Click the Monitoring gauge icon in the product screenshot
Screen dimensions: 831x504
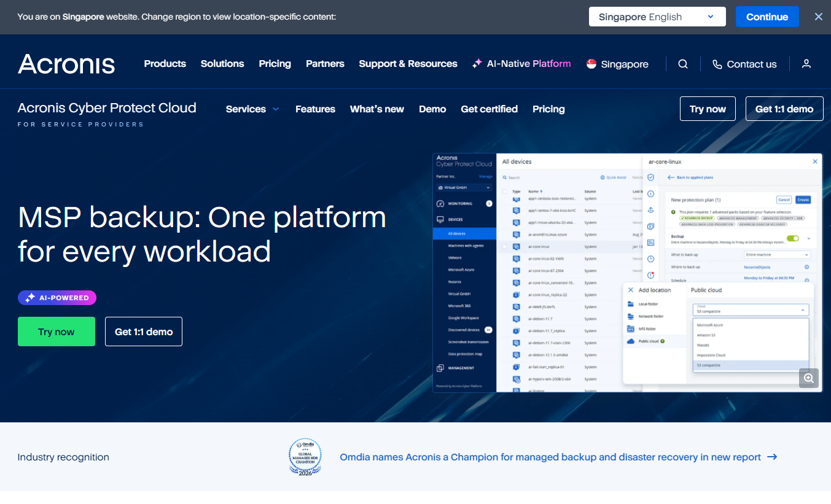(440, 203)
